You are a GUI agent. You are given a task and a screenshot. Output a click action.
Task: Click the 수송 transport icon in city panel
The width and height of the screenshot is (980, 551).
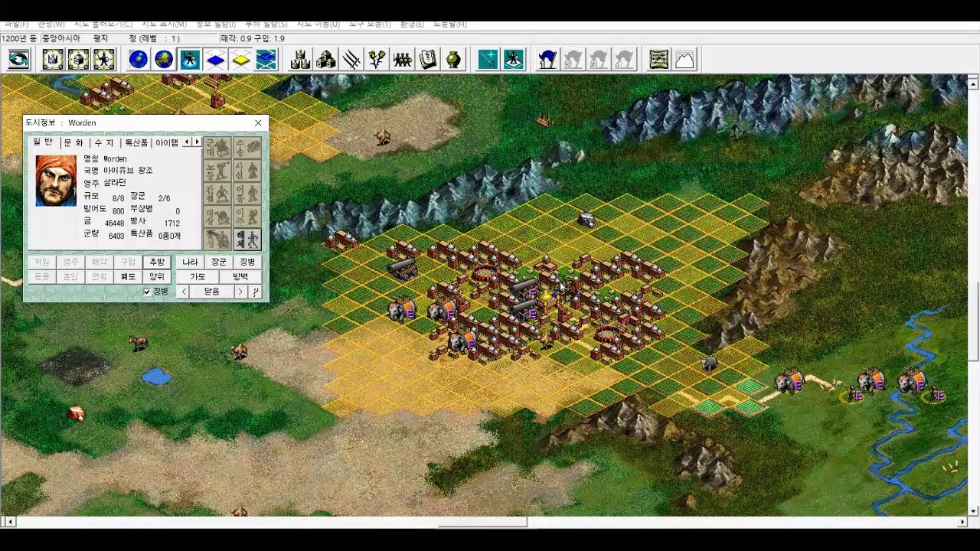click(247, 148)
